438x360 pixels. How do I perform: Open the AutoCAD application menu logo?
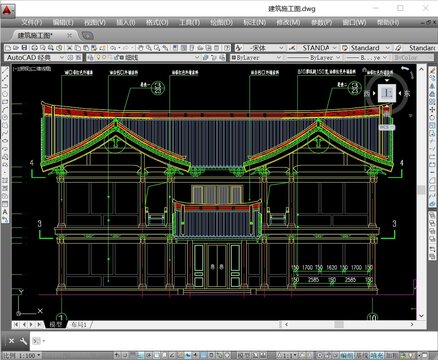coord(7,10)
